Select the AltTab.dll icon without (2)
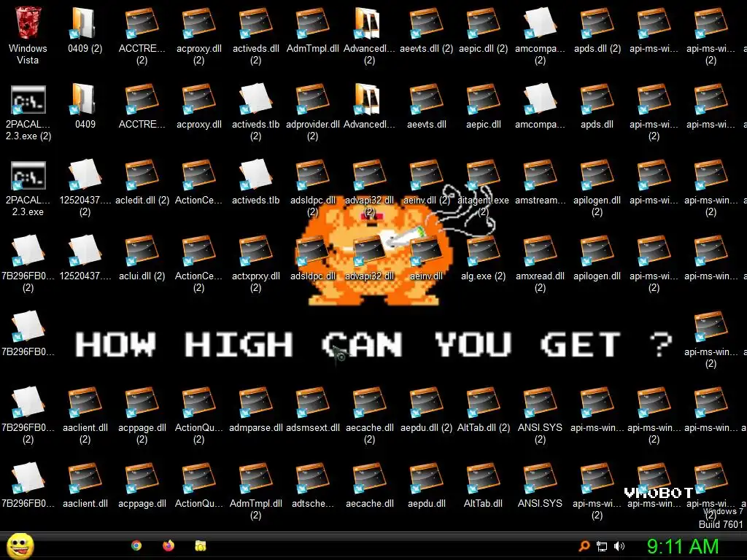 click(x=483, y=478)
